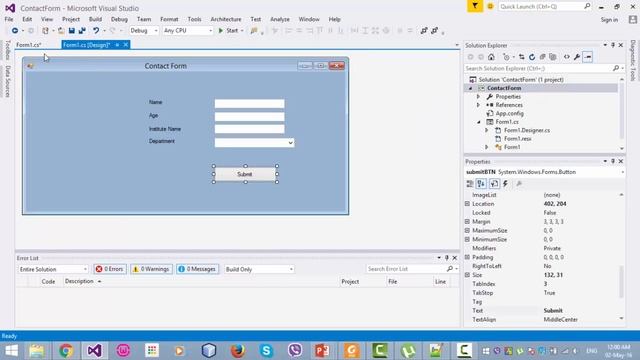This screenshot has width=640, height=360.
Task: Sort Error List by Description column
Action: pyautogui.click(x=79, y=281)
